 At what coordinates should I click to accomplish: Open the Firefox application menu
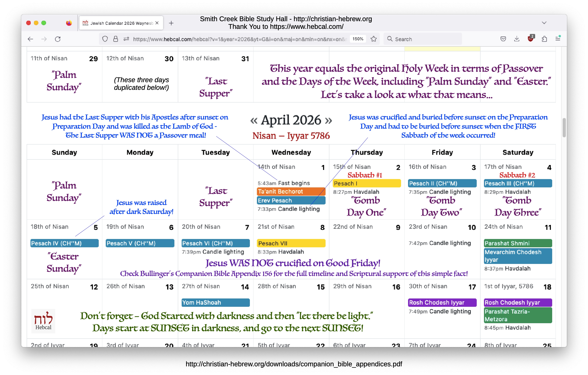558,39
